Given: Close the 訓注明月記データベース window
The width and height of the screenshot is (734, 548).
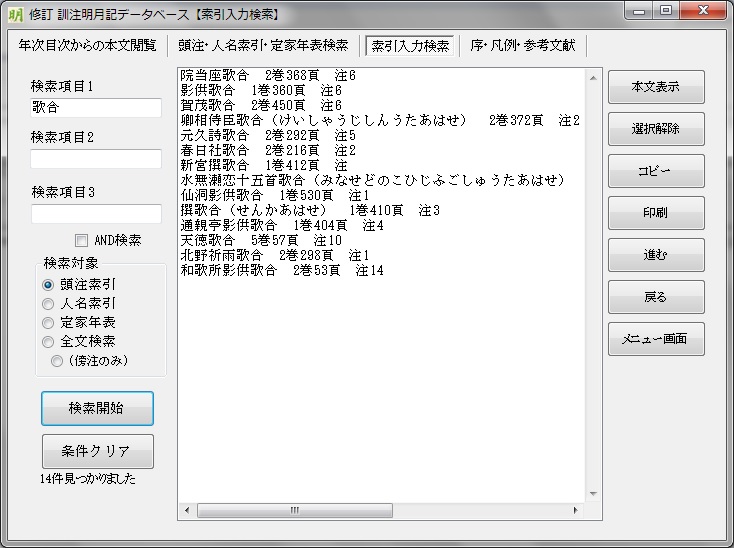Looking at the screenshot, I should 703,11.
